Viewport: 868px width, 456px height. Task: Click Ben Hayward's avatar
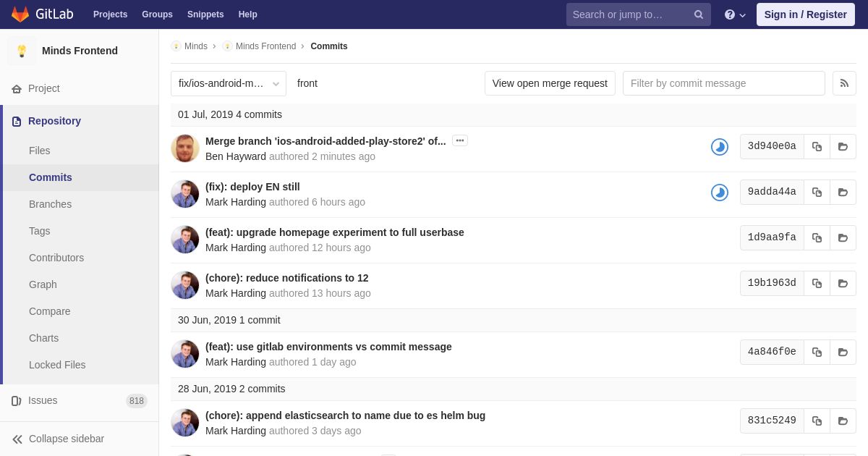185,148
